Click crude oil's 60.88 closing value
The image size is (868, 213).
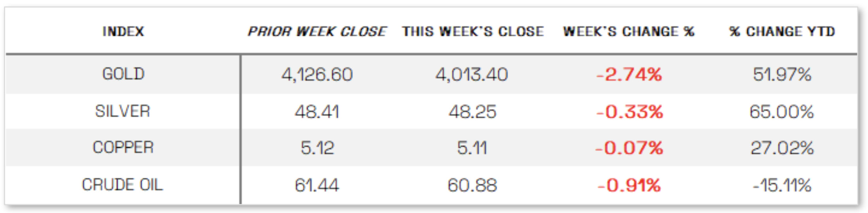click(472, 185)
